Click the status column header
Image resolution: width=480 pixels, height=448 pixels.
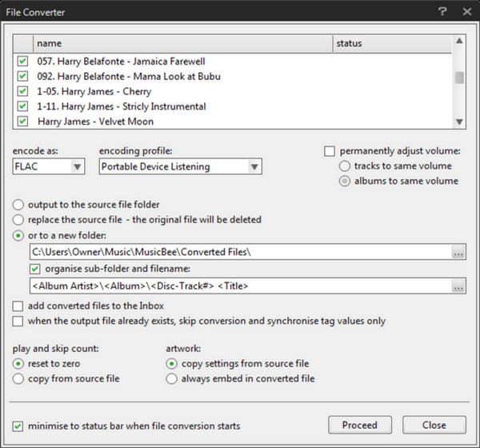[x=392, y=43]
